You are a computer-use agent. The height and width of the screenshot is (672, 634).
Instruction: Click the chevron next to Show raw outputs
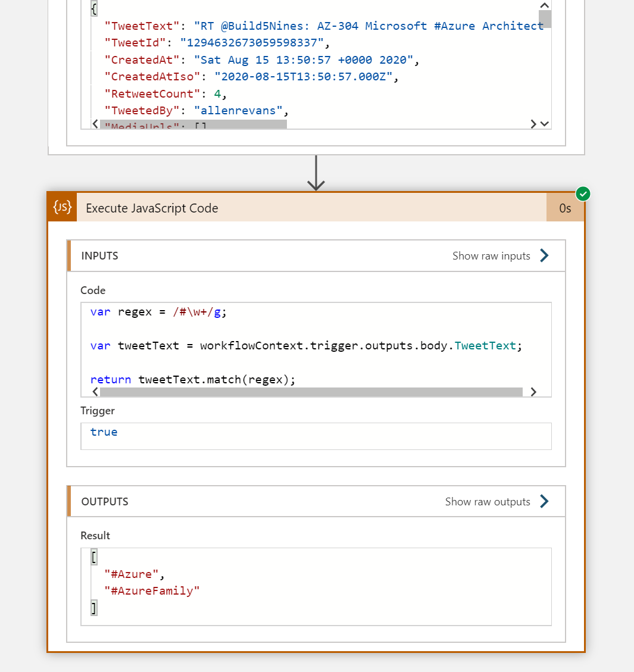pyautogui.click(x=545, y=501)
